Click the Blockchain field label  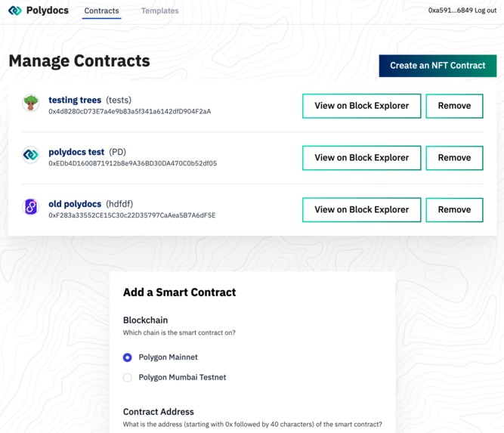pyautogui.click(x=145, y=320)
